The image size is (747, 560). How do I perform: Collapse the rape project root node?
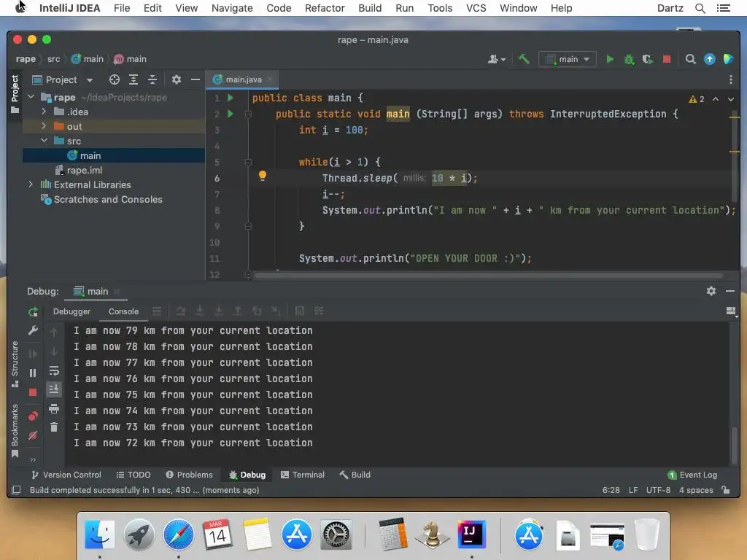click(31, 97)
